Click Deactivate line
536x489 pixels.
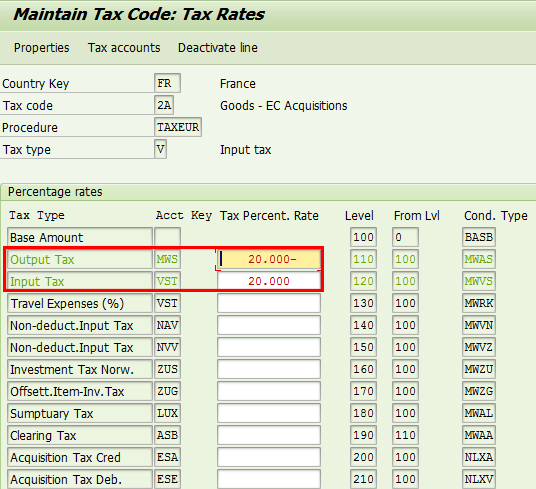[218, 47]
